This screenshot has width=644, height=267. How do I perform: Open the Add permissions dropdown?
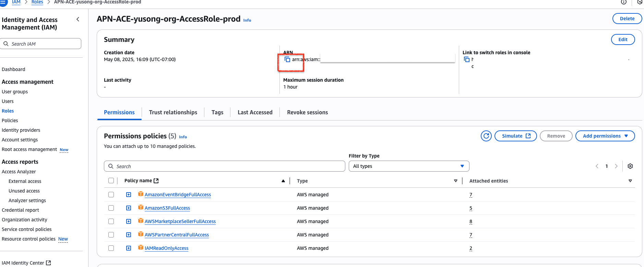pos(605,136)
